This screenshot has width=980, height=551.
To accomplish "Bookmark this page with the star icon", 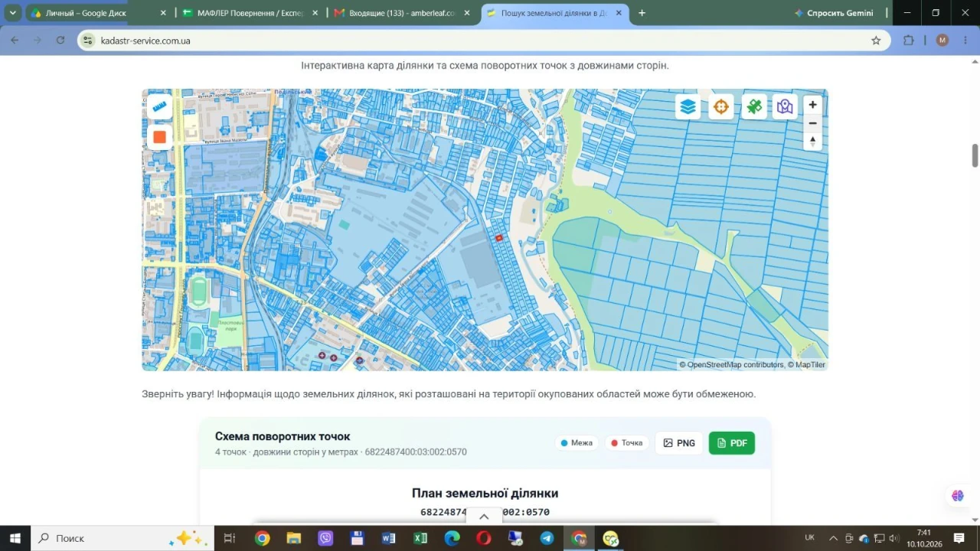I will point(876,41).
